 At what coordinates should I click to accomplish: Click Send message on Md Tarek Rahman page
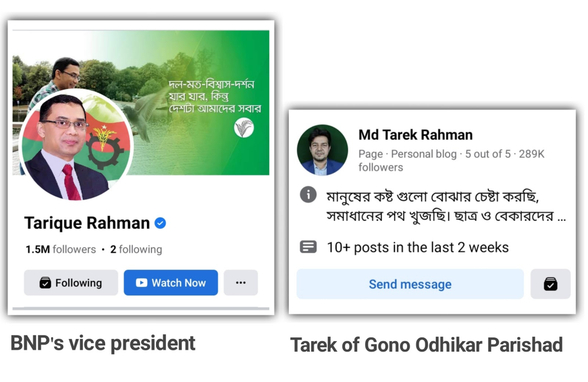(x=410, y=284)
